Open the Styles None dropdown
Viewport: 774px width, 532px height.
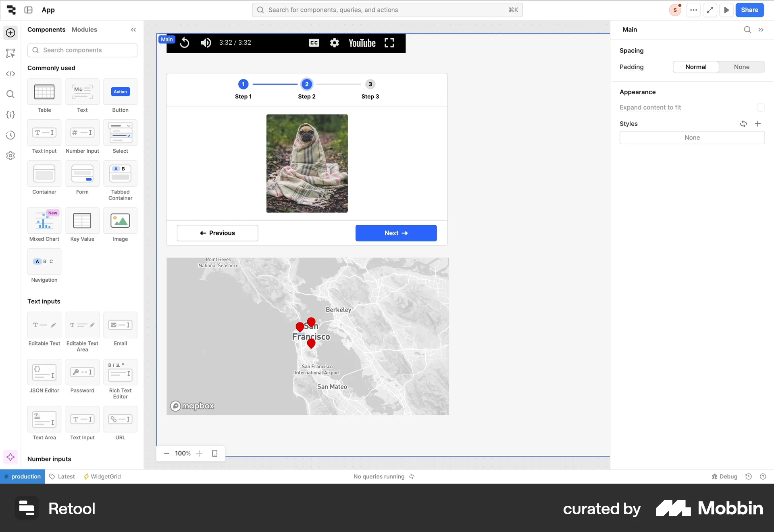(x=692, y=137)
